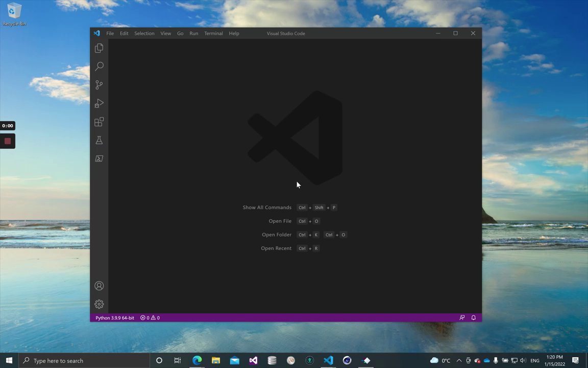The width and height of the screenshot is (588, 368).
Task: Open the Recycle Bin desktop icon
Action: tap(14, 15)
